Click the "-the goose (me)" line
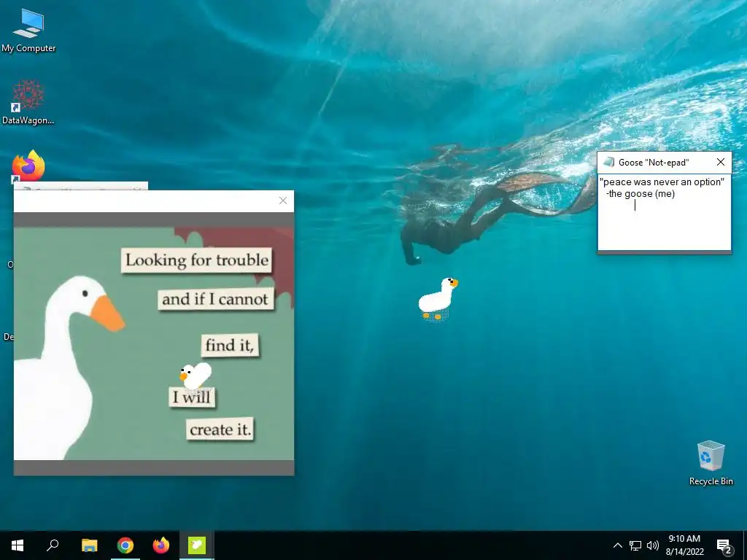 [640, 194]
